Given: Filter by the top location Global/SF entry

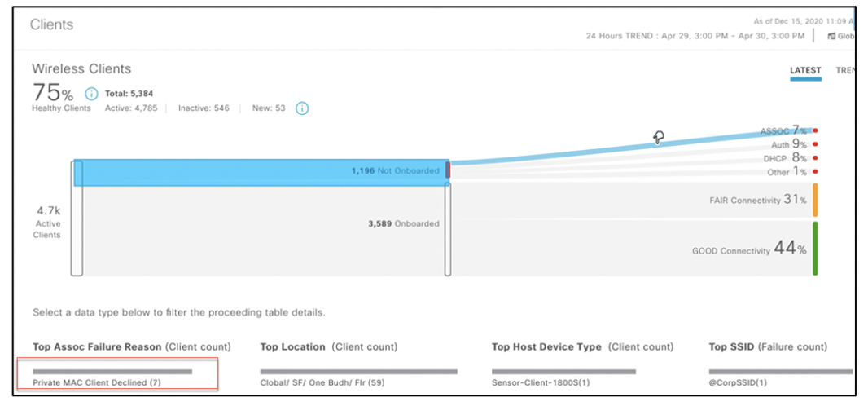Looking at the screenshot, I should coord(322,382).
